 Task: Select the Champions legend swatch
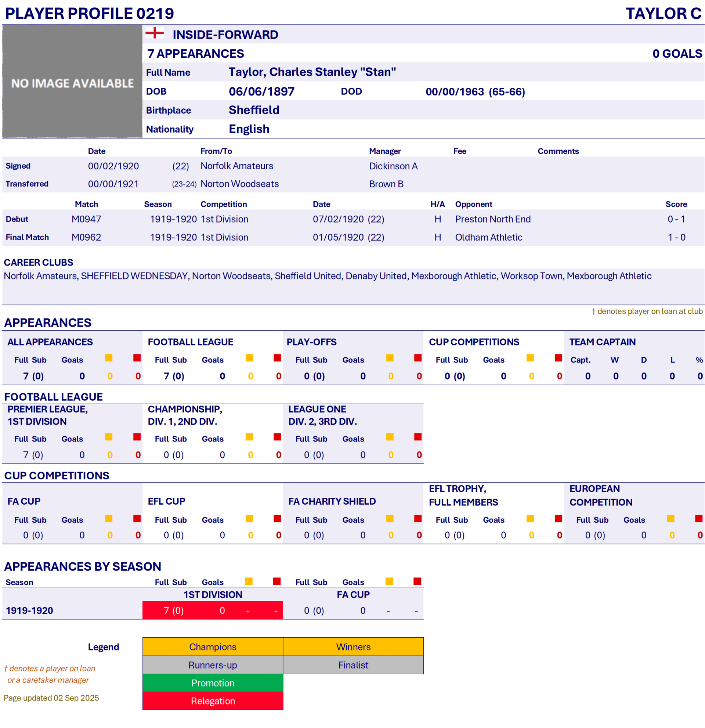(x=213, y=647)
